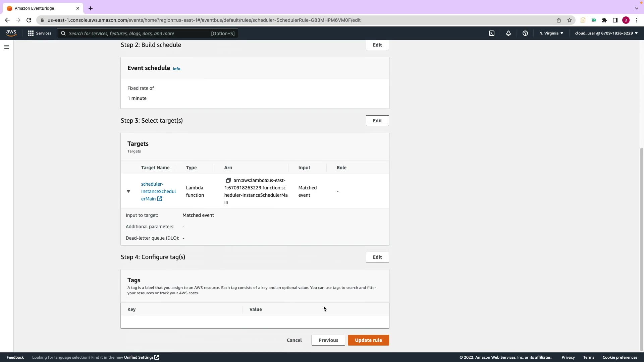This screenshot has width=644, height=362.
Task: Open the hamburger side navigation menu
Action: coord(7,47)
